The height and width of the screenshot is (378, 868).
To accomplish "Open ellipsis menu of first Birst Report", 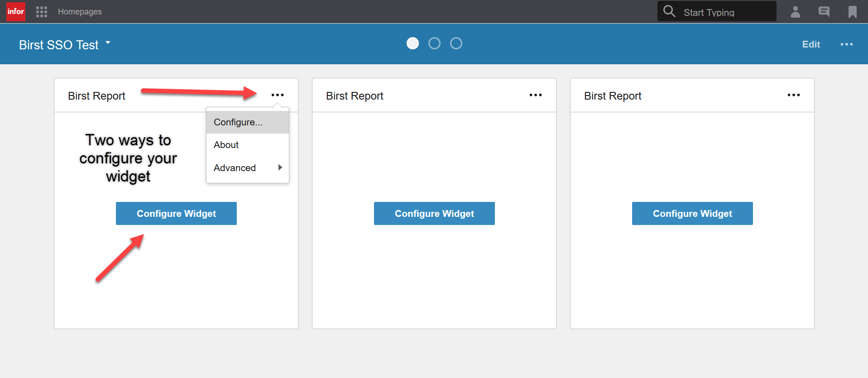I will point(278,95).
